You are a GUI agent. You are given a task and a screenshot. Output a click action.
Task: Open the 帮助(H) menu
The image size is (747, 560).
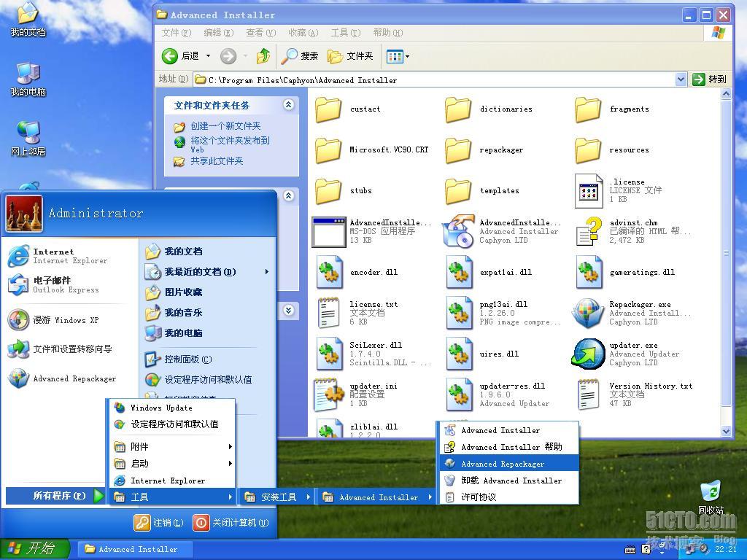(388, 33)
